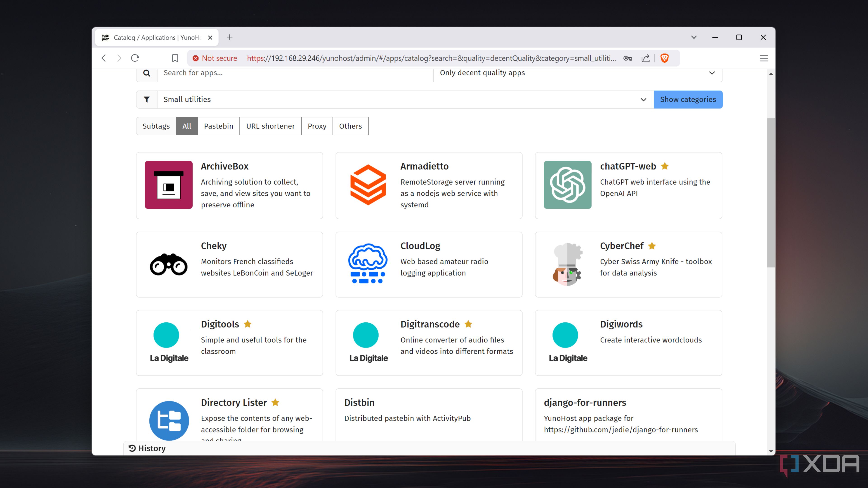Click the Not secure site warning
Image resolution: width=868 pixels, height=488 pixels.
(215, 58)
